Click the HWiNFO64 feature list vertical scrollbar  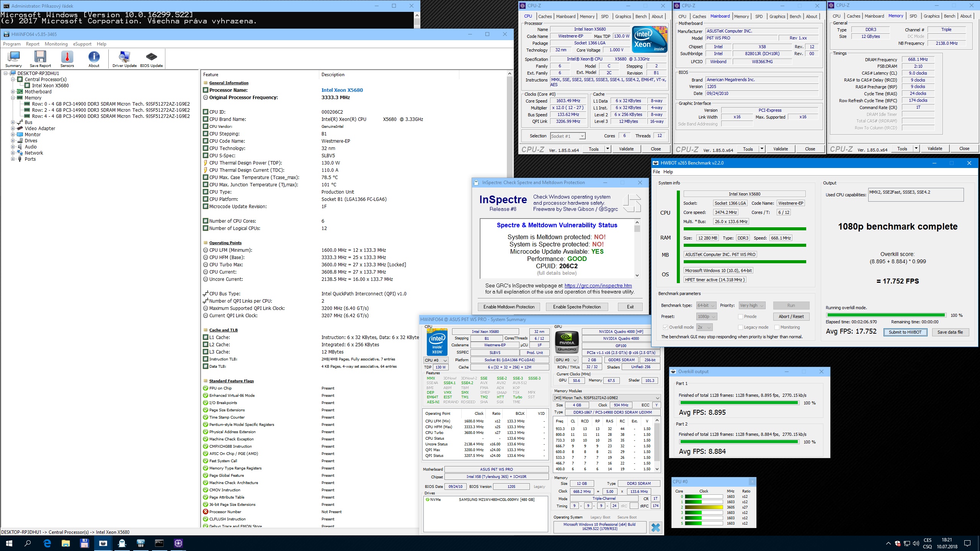coord(510,298)
